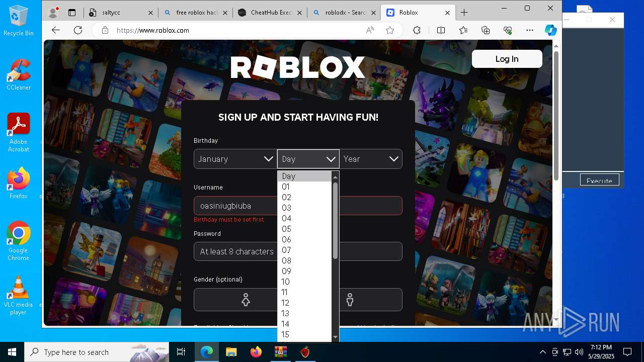The height and width of the screenshot is (362, 644).
Task: Open WinRAR from the taskbar
Action: 280,352
